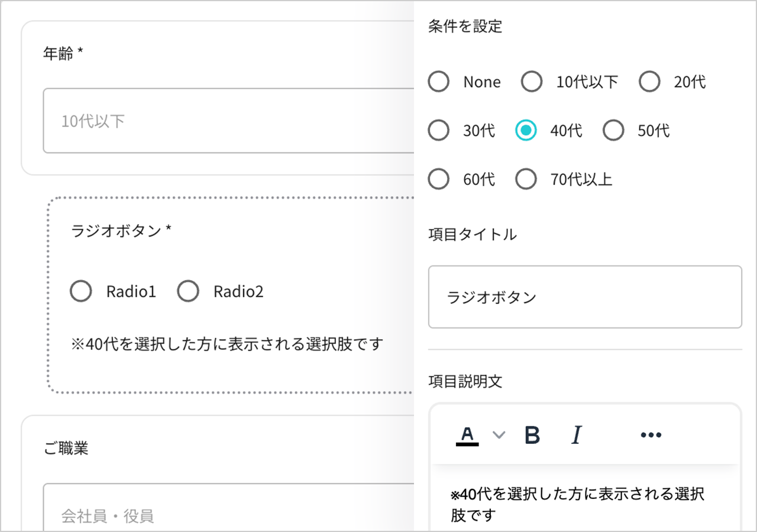Choose the 60代 age condition
Viewport: 757px width, 532px height.
[438, 179]
